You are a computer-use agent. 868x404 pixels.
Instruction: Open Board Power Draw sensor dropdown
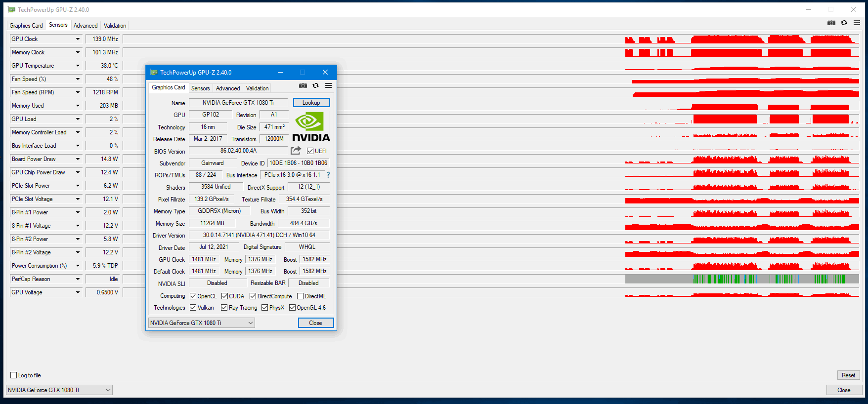tap(78, 159)
